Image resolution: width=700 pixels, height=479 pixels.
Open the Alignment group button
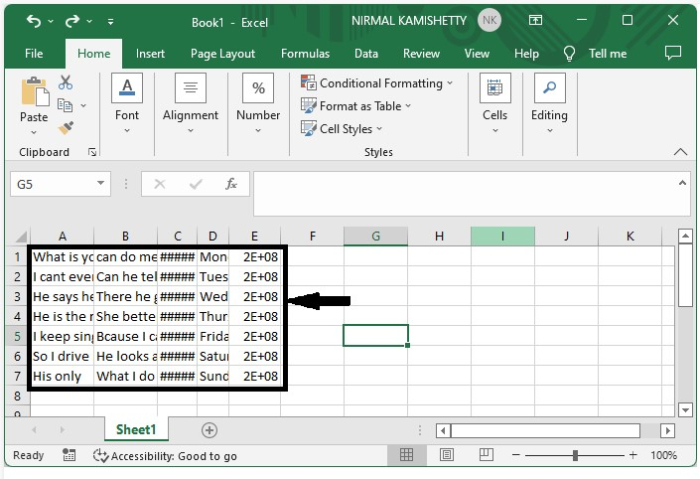tap(191, 104)
